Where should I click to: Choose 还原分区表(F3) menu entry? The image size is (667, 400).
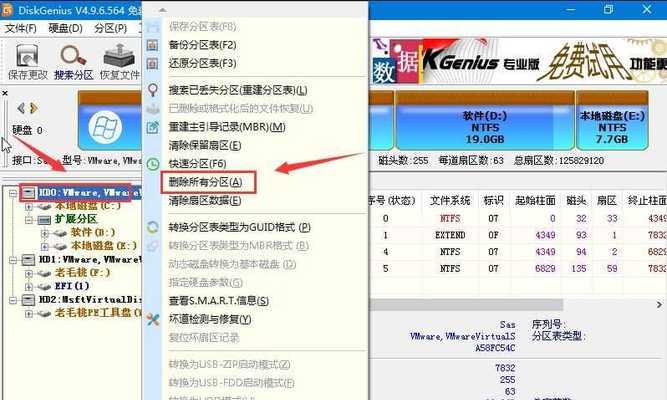point(202,63)
